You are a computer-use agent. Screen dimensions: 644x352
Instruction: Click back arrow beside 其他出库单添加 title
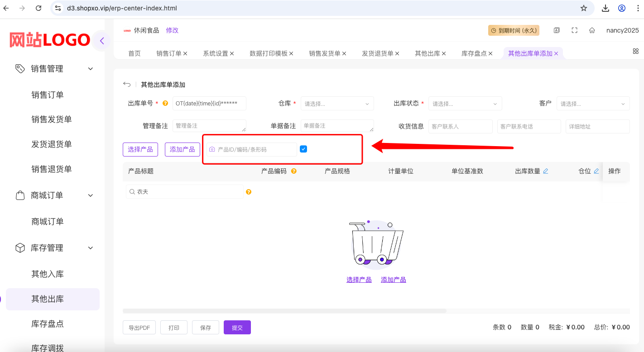click(127, 85)
